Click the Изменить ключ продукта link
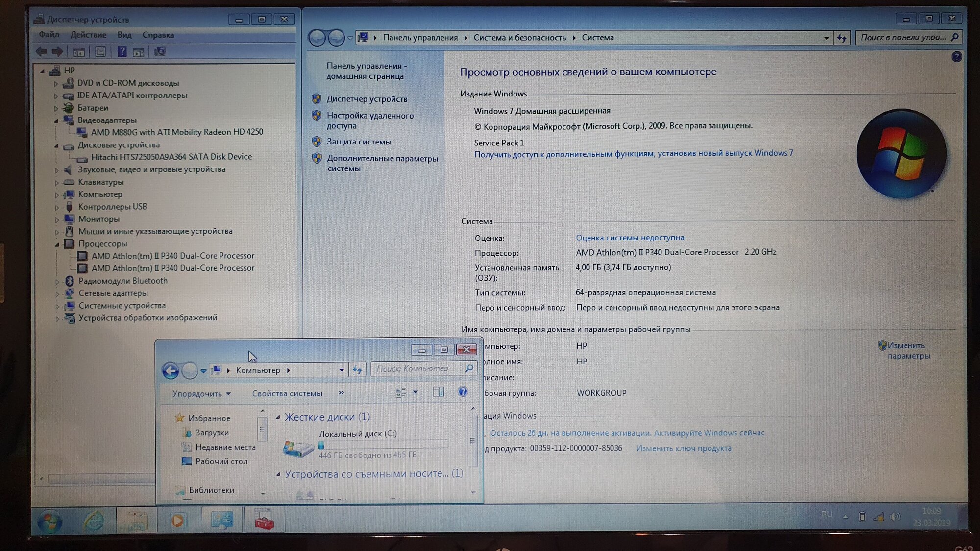Screen dimensions: 980x551 684,448
